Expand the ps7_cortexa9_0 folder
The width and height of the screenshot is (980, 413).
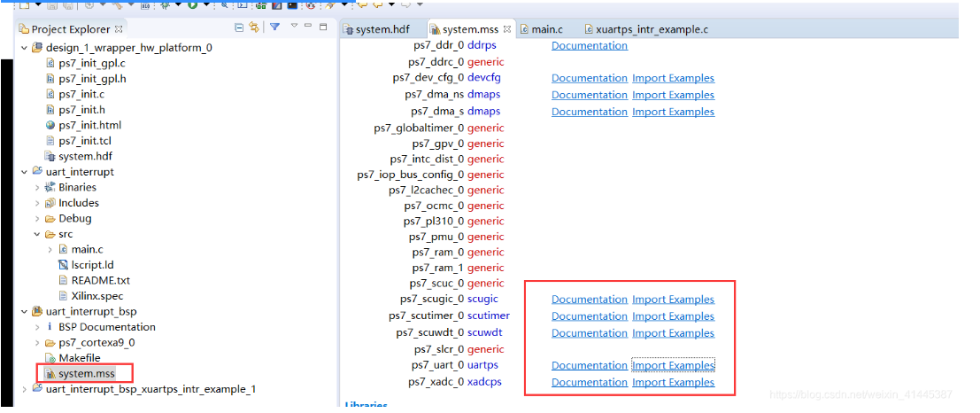pos(37,343)
